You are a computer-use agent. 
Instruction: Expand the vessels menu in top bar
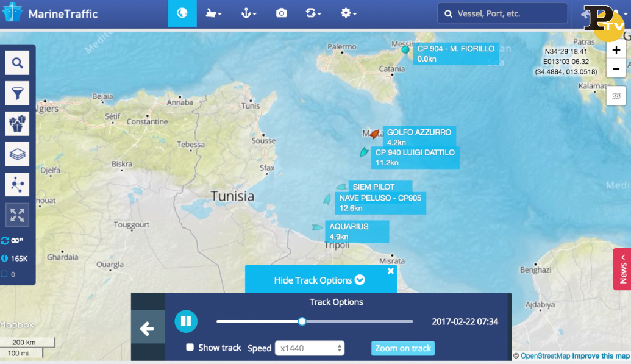tap(213, 13)
